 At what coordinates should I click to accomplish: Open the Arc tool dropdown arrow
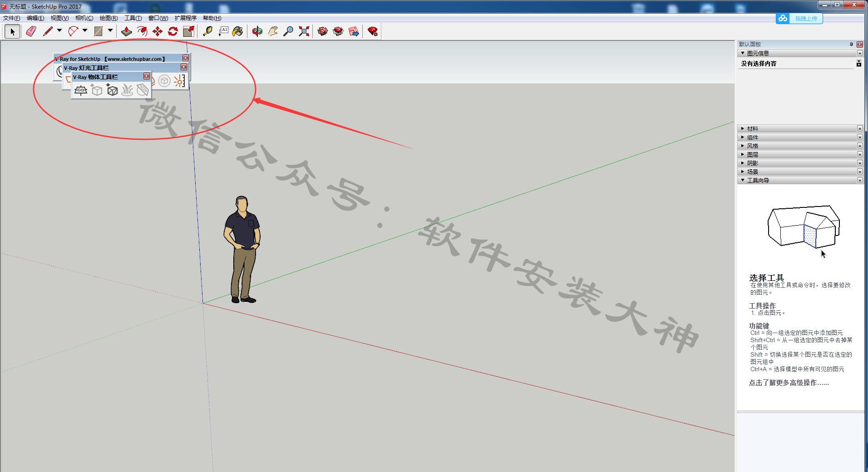tap(85, 31)
